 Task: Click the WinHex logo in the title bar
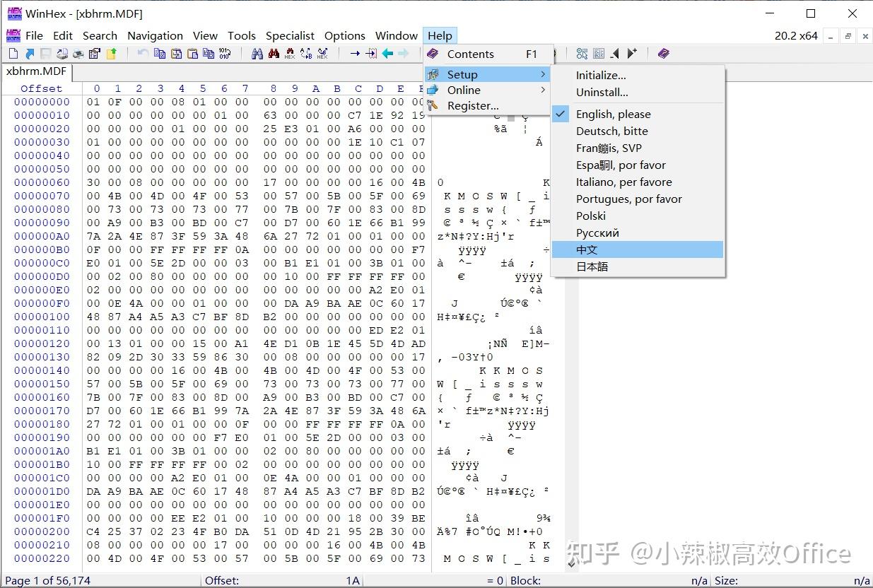[14, 13]
